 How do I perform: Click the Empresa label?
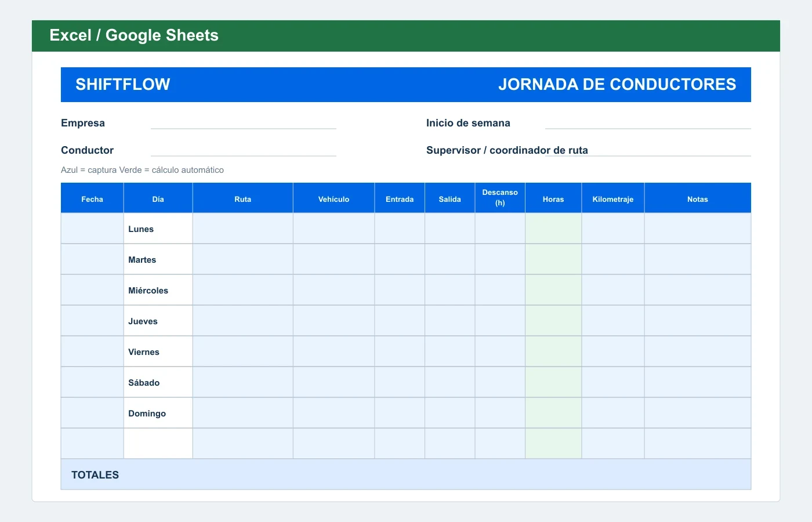coord(83,123)
